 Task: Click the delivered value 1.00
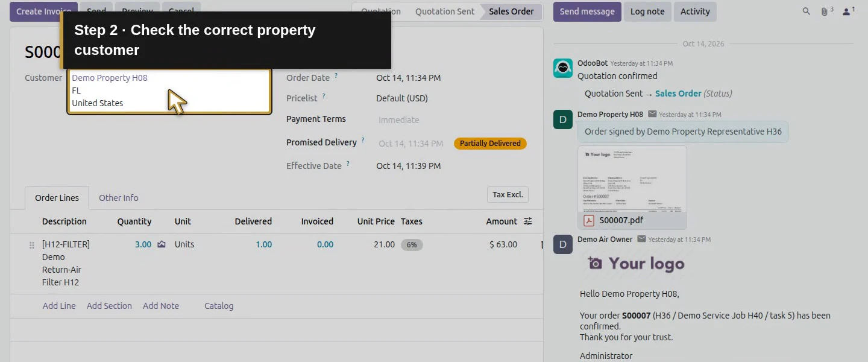click(263, 244)
